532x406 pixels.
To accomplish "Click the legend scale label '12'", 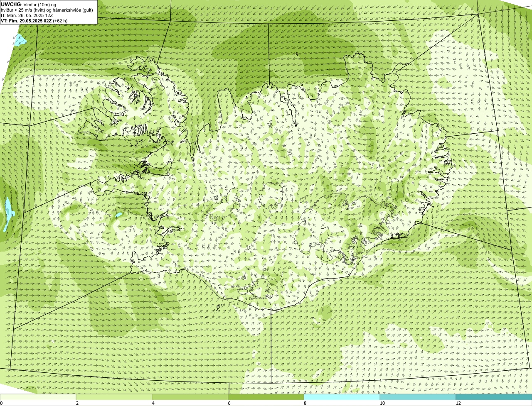I will pos(458,403).
